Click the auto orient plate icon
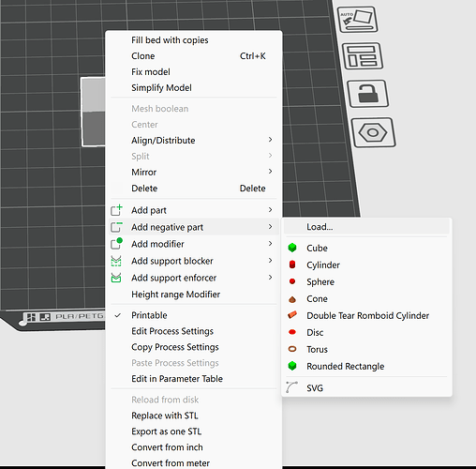The image size is (476, 469). pos(358,20)
